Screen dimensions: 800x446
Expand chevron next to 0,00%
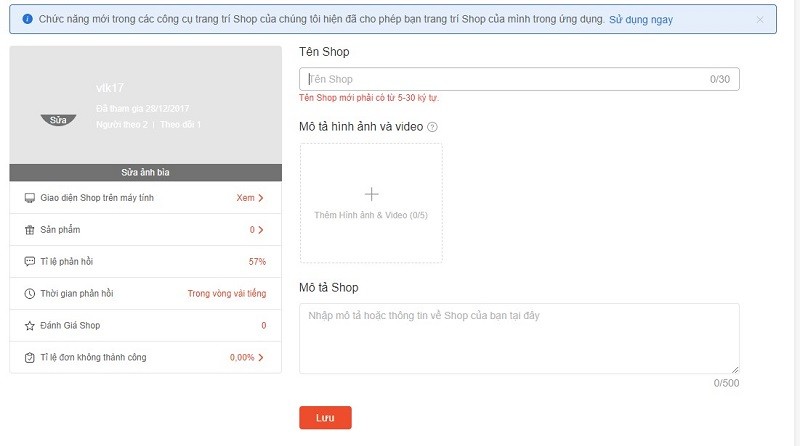tap(261, 358)
